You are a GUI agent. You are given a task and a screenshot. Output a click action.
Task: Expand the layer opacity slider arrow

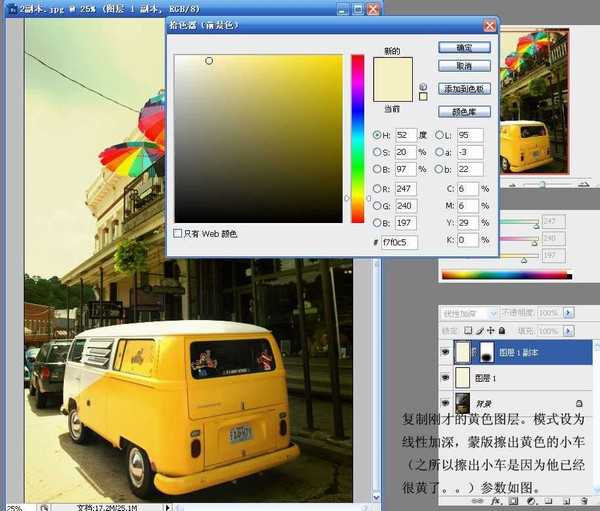coord(569,312)
